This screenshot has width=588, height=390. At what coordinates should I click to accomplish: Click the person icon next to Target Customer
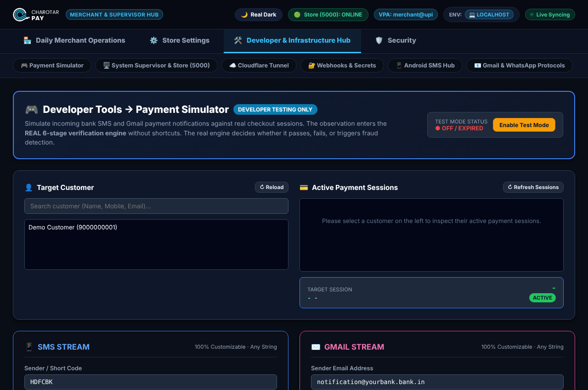[x=28, y=188]
